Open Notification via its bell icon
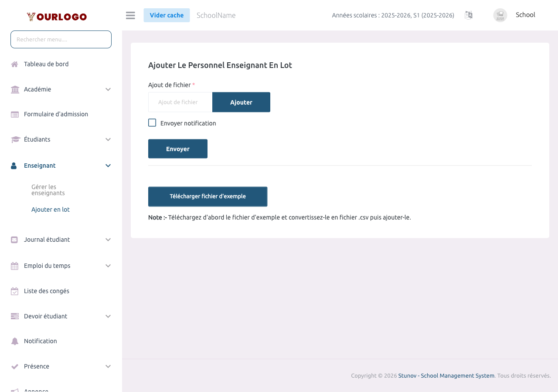The width and height of the screenshot is (558, 392). (x=14, y=341)
